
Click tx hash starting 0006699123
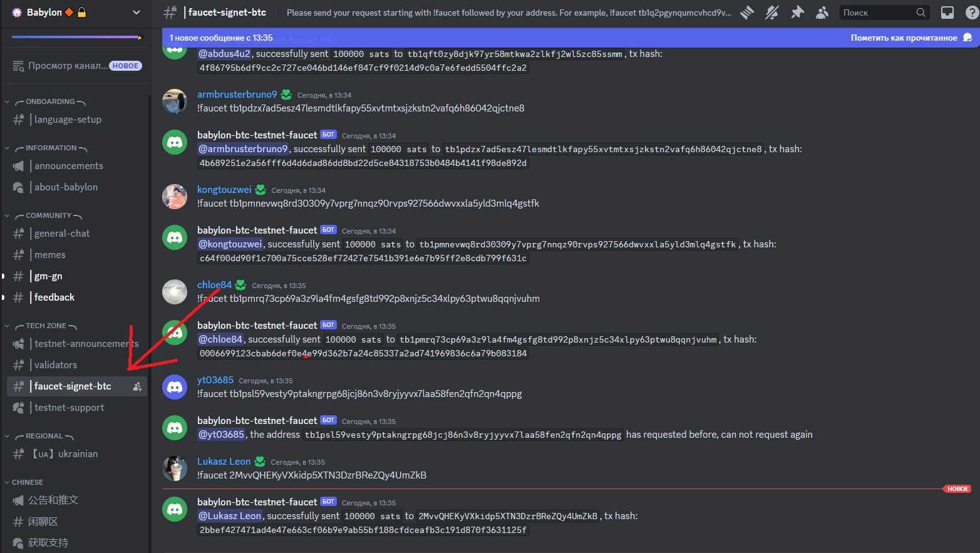click(x=363, y=353)
